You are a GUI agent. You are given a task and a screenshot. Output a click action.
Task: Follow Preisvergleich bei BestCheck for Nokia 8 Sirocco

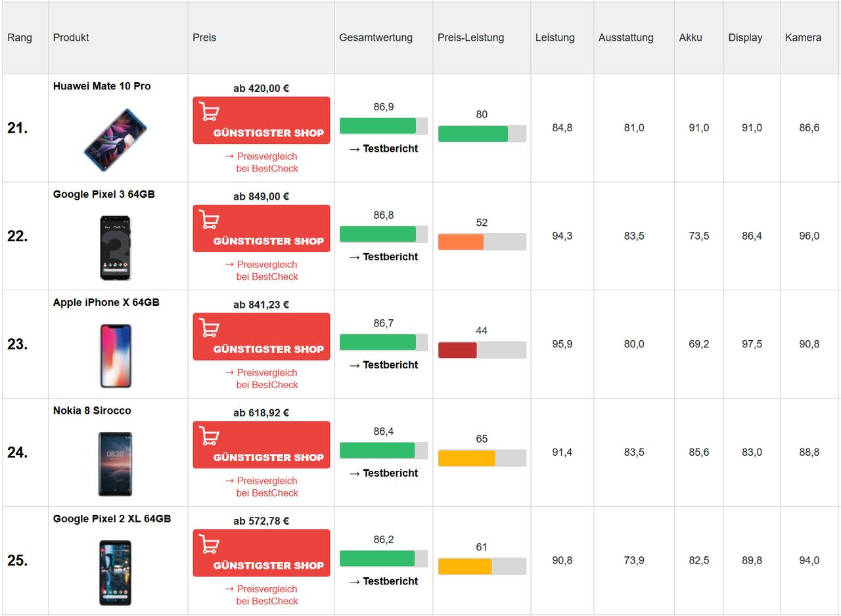[261, 487]
